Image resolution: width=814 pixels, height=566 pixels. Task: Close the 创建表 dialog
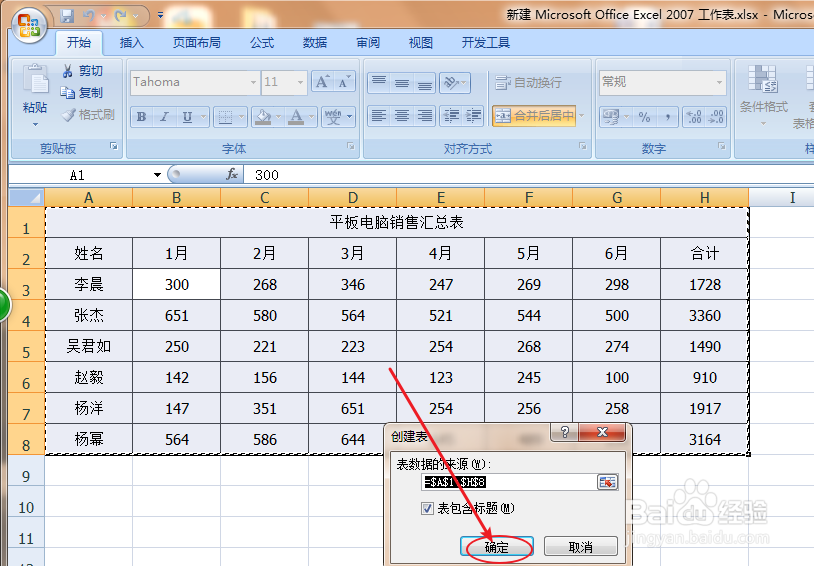click(602, 432)
